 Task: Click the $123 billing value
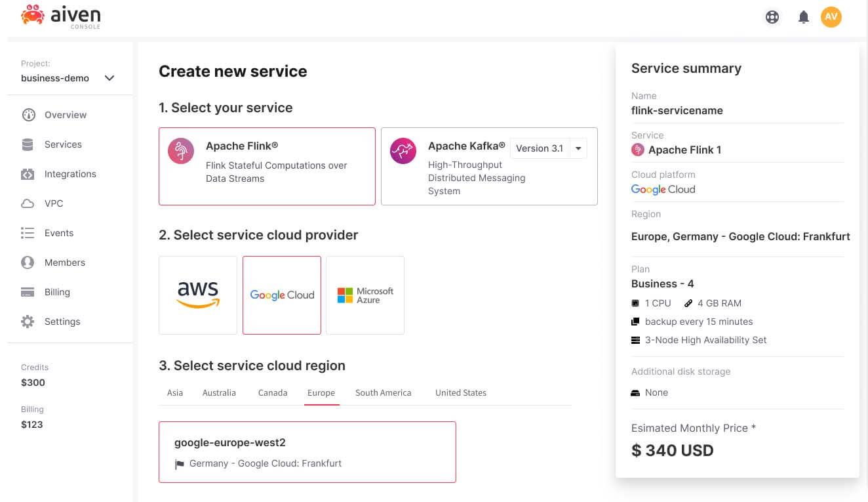pyautogui.click(x=32, y=425)
